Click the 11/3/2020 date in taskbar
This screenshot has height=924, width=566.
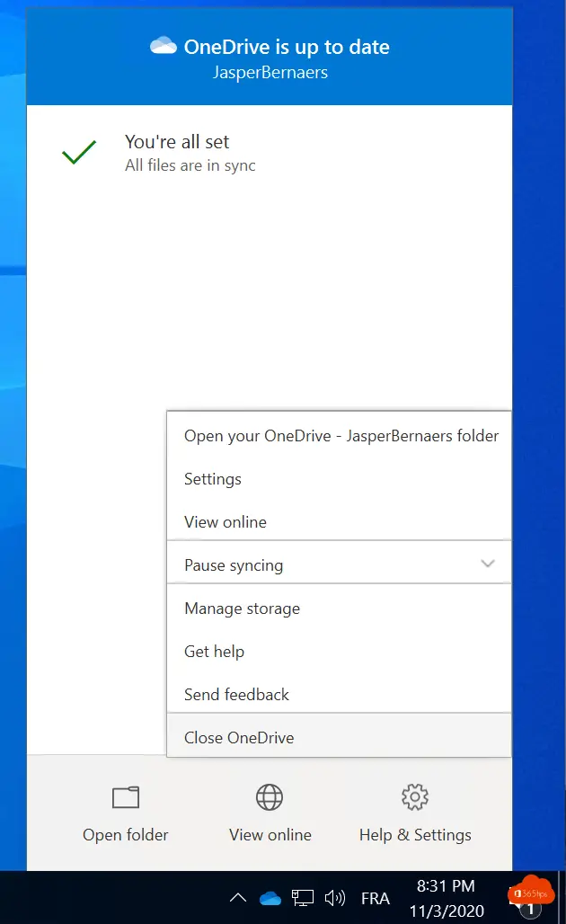click(x=447, y=911)
